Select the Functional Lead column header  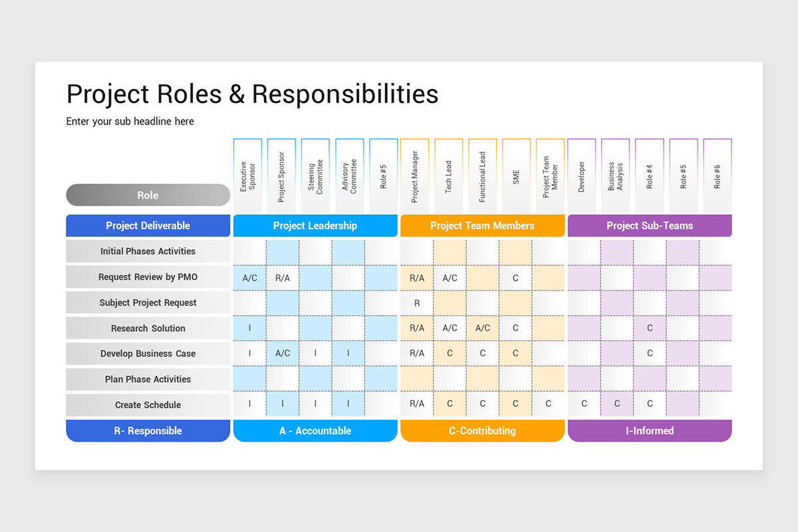point(483,176)
